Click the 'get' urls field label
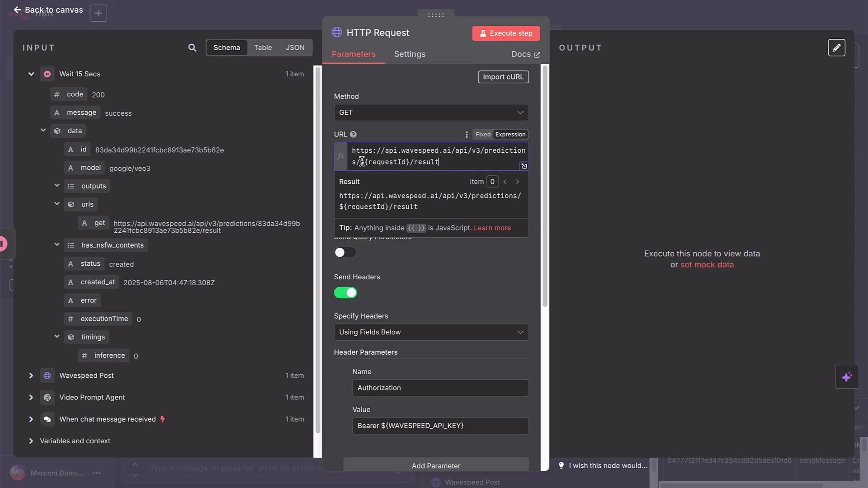This screenshot has height=488, width=868. [x=99, y=223]
